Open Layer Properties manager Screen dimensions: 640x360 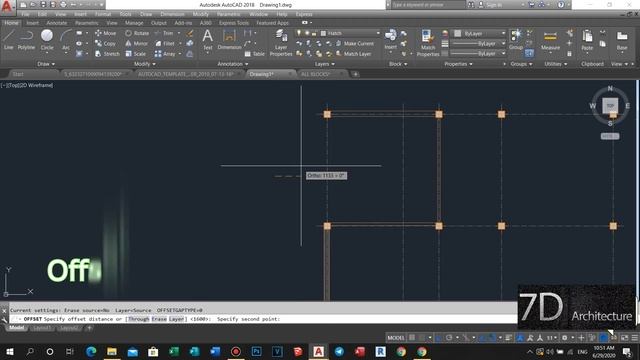click(x=281, y=42)
